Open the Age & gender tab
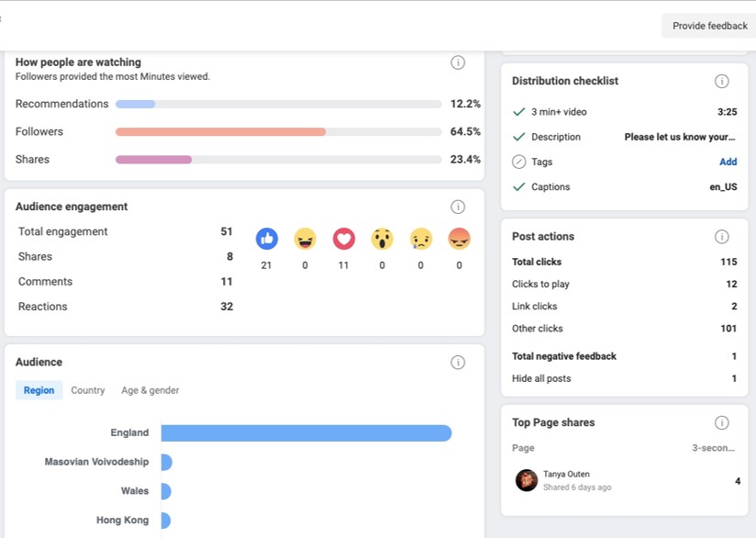756x538 pixels. coord(150,390)
